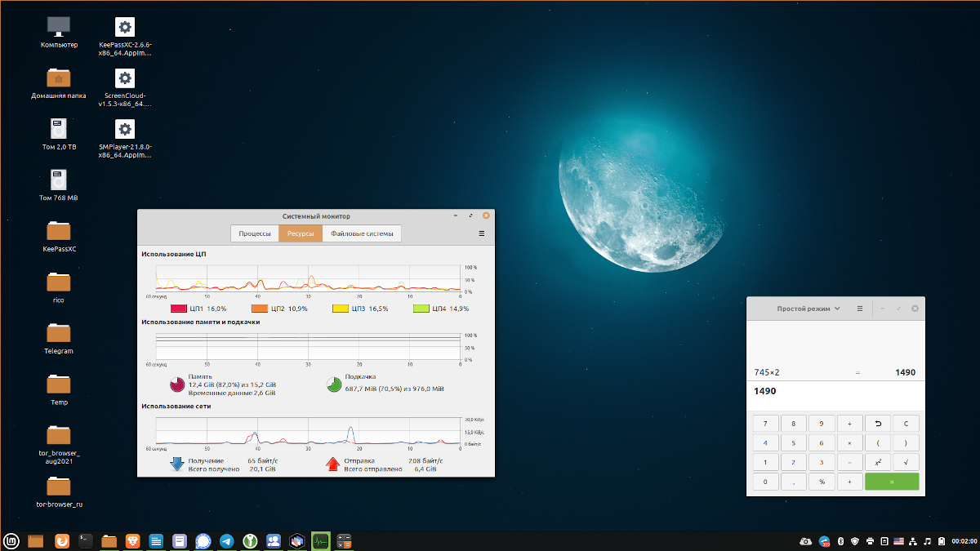Open the Linux Mint menu
Image resolution: width=980 pixels, height=551 pixels.
(11, 540)
